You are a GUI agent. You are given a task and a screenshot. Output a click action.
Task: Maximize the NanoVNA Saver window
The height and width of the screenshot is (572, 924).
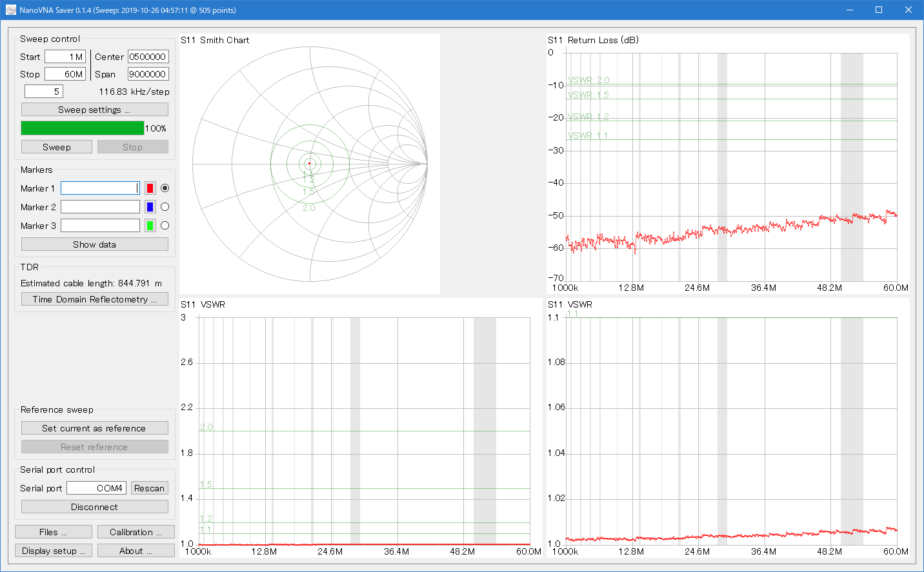879,10
